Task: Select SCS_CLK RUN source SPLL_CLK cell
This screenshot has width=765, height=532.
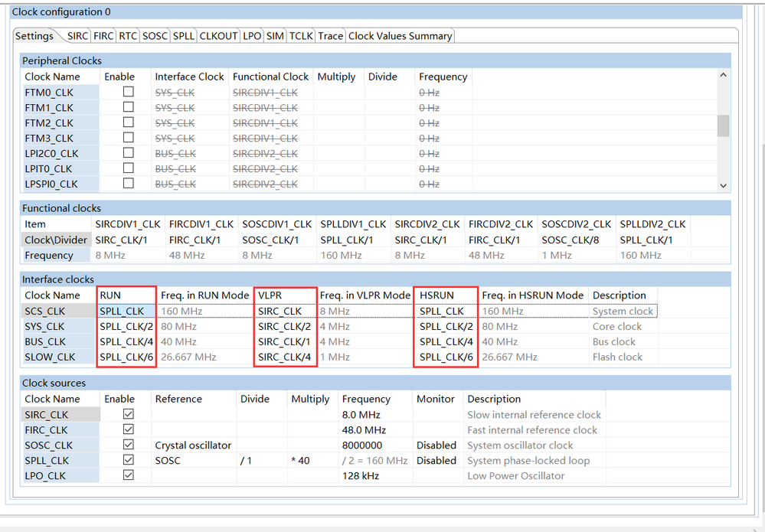Action: [x=126, y=311]
